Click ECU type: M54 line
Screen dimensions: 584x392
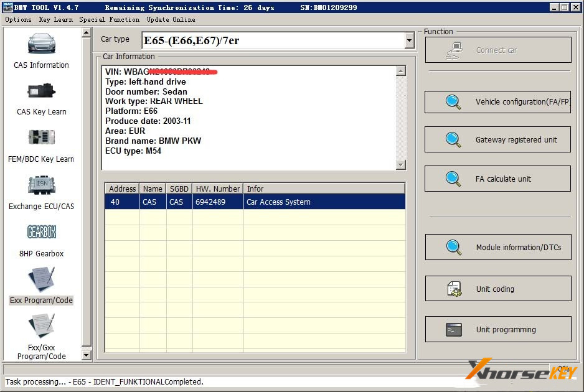[x=133, y=151]
